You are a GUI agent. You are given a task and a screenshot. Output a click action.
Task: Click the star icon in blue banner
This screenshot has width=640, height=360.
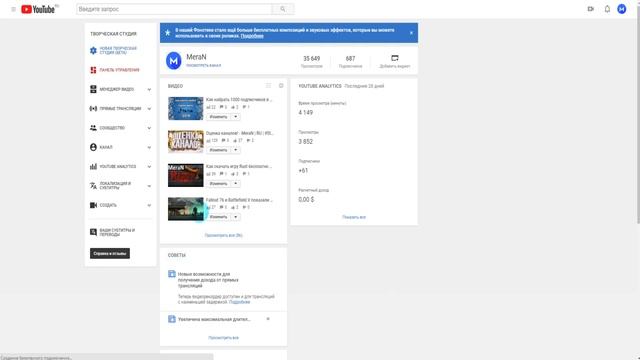coord(167,33)
